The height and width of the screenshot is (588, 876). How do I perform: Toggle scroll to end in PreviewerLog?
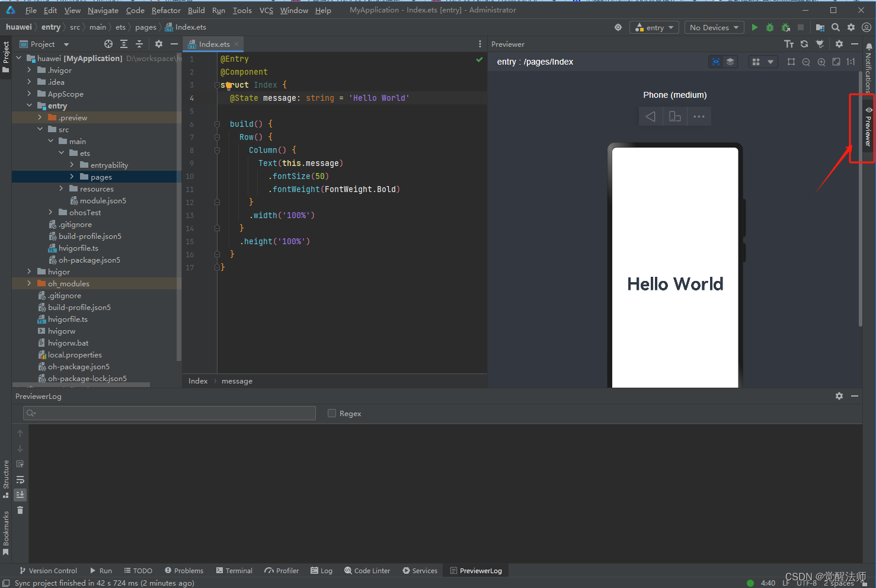pos(20,494)
